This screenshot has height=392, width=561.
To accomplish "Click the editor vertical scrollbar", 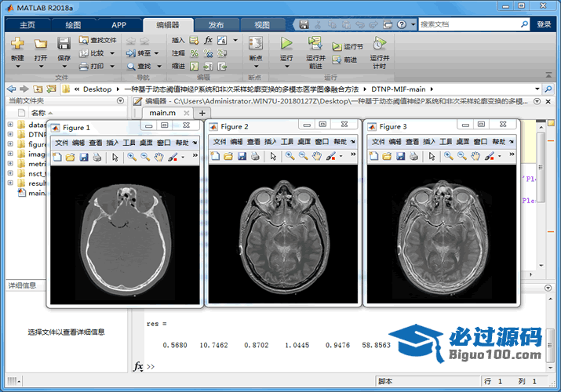I will tap(541, 168).
